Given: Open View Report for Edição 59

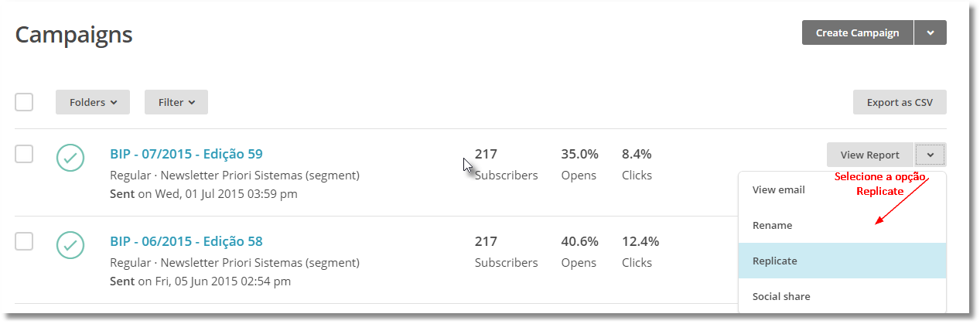Looking at the screenshot, I should 869,155.
